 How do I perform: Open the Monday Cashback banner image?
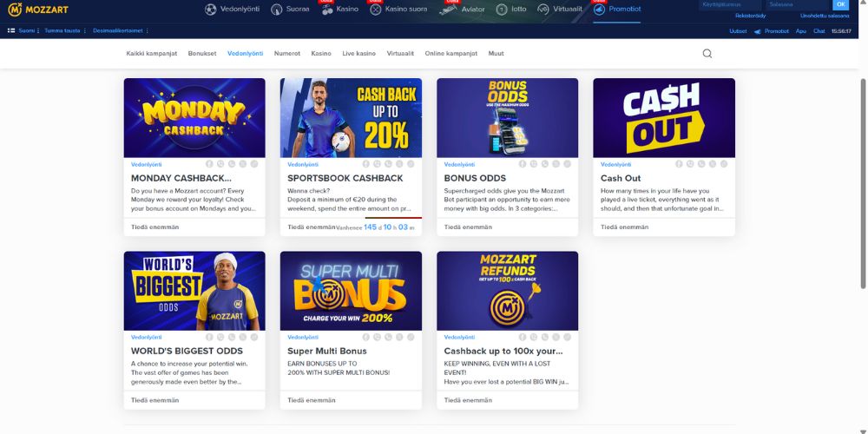(x=194, y=118)
